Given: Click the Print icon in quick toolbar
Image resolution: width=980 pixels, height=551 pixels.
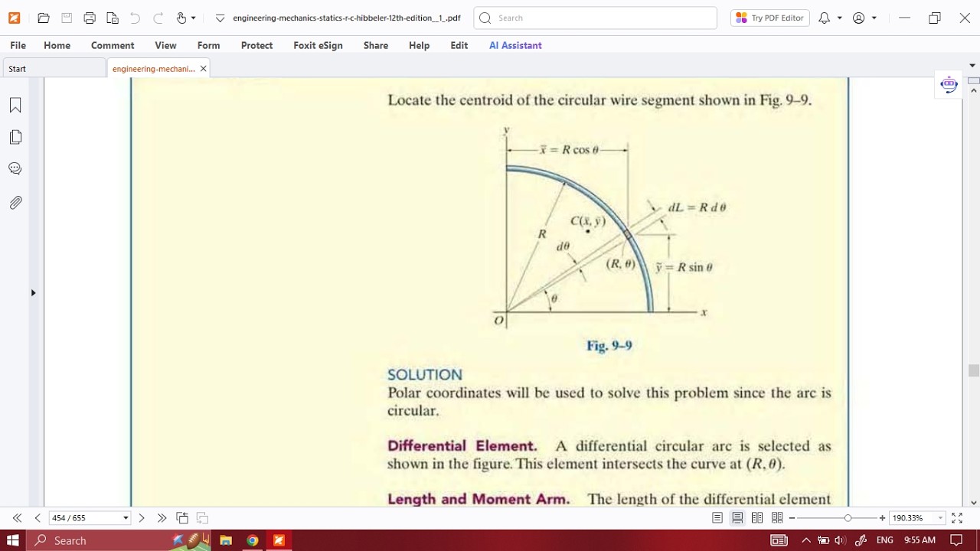Looking at the screenshot, I should (x=90, y=18).
